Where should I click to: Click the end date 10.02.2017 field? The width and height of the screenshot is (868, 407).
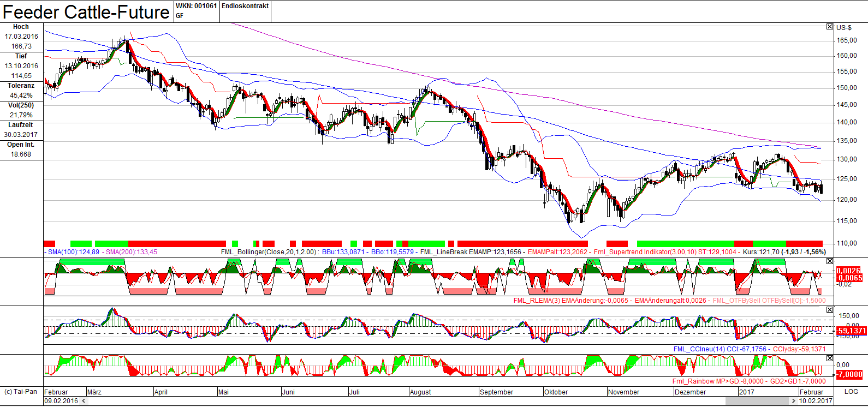point(816,401)
